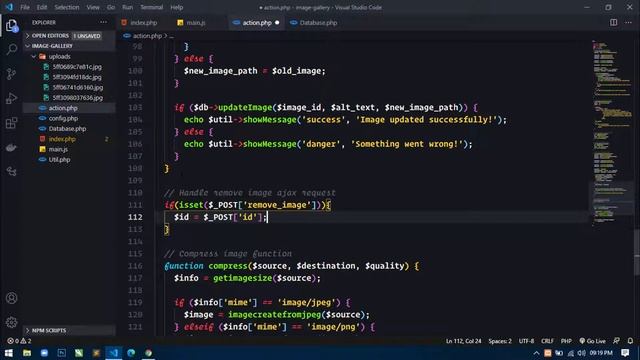Image resolution: width=640 pixels, height=360 pixels.
Task: Change language mode via PHP indicator
Action: coord(566,341)
